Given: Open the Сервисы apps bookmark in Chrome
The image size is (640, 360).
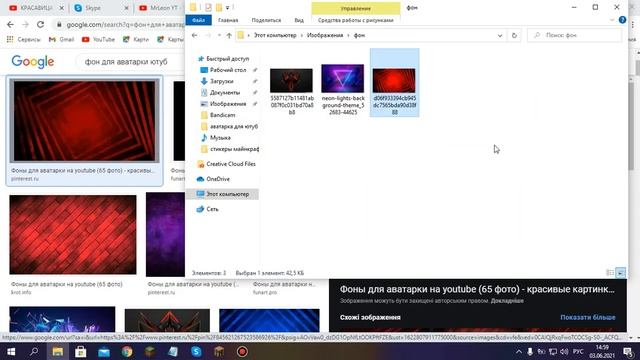Looking at the screenshot, I should pyautogui.click(x=24, y=40).
